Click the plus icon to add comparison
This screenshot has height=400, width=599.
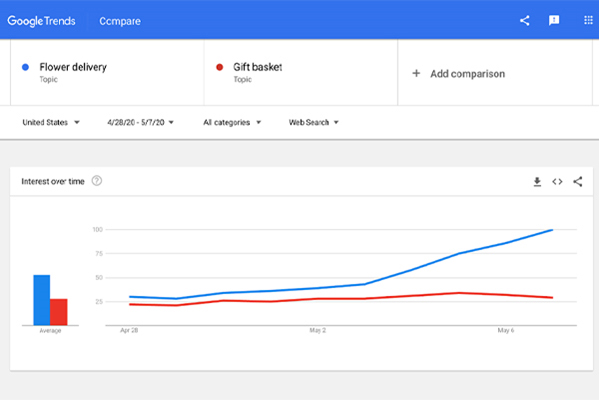[x=416, y=73]
